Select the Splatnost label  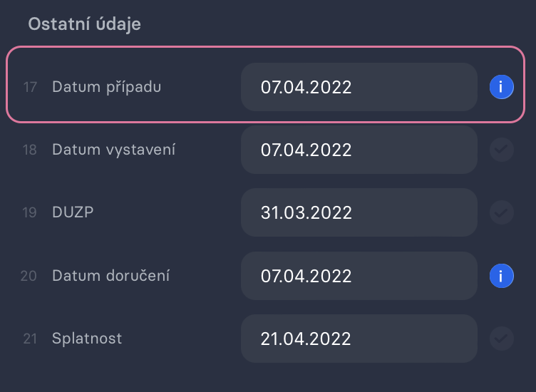click(x=87, y=339)
